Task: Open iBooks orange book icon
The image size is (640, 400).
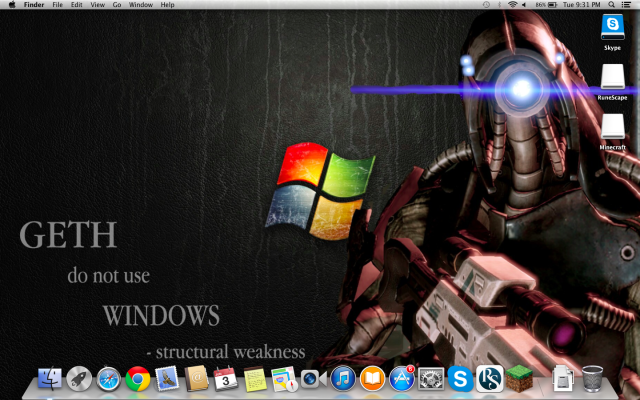Action: click(372, 378)
